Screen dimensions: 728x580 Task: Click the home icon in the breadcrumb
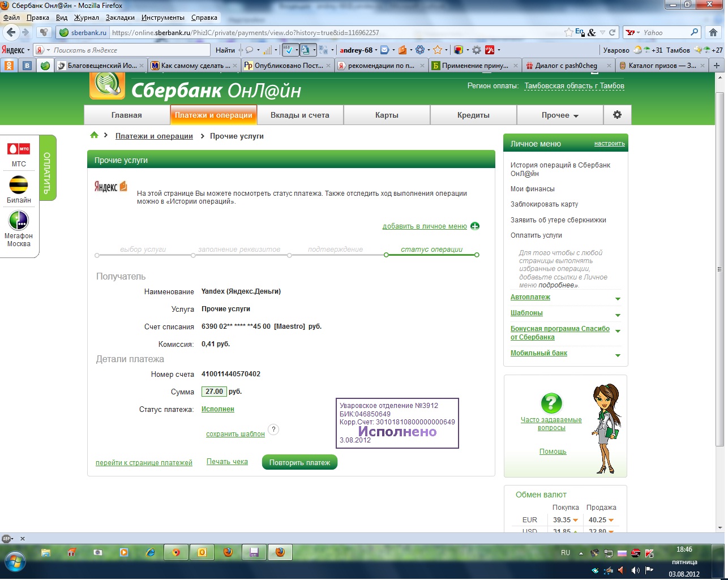pyautogui.click(x=95, y=135)
